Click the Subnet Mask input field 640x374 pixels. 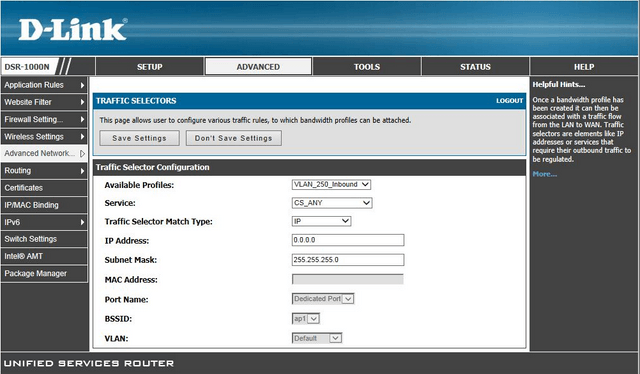tap(348, 260)
